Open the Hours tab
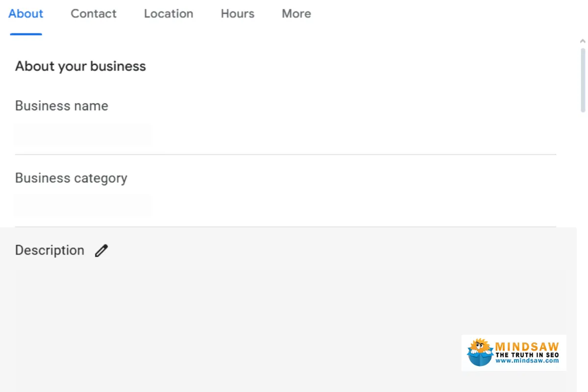Viewport: 588px width, 392px height. 237,14
